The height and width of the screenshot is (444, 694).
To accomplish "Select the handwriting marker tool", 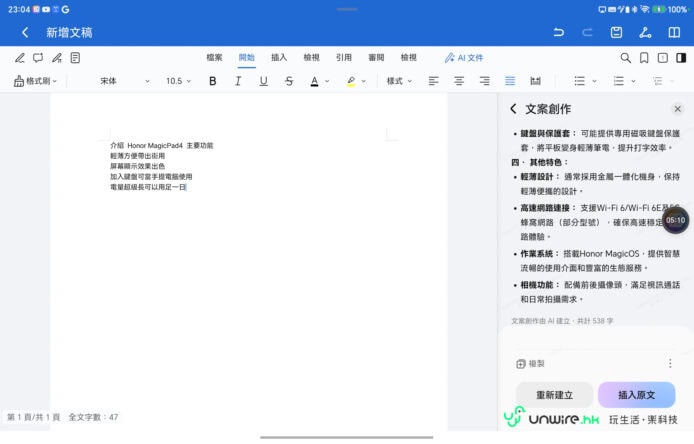I will click(57, 58).
